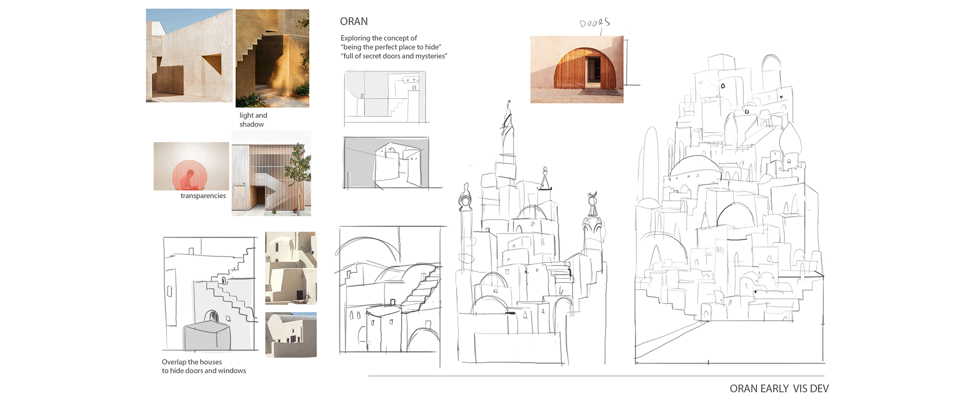Click the red circle transparencies photo

pos(191,166)
